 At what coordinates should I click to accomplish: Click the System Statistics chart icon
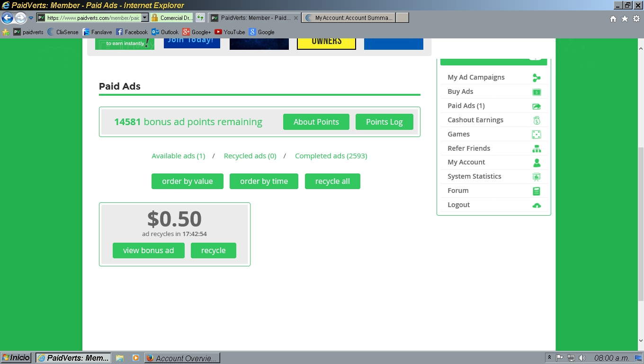point(537,177)
